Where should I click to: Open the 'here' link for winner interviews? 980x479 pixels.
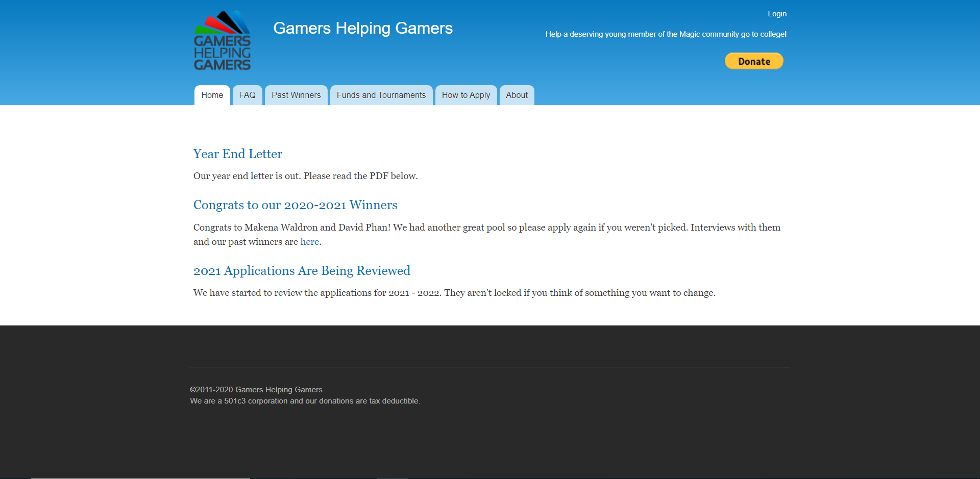tap(309, 241)
